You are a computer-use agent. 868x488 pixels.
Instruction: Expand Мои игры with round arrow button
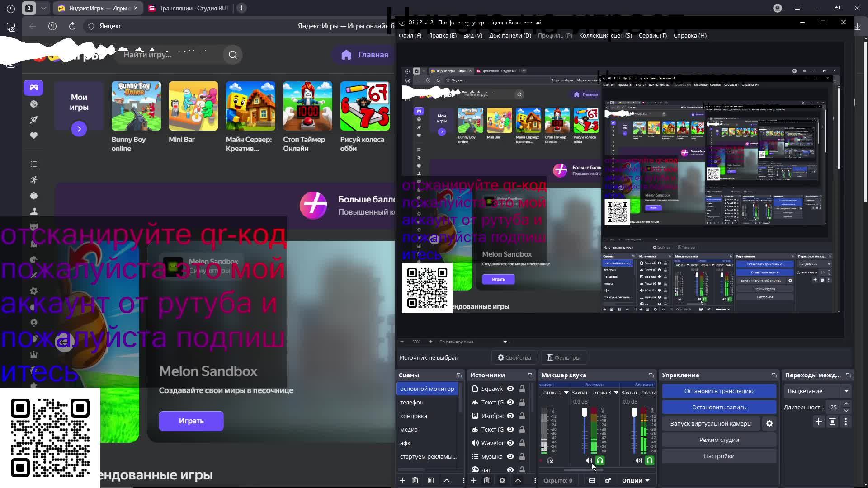click(x=79, y=129)
